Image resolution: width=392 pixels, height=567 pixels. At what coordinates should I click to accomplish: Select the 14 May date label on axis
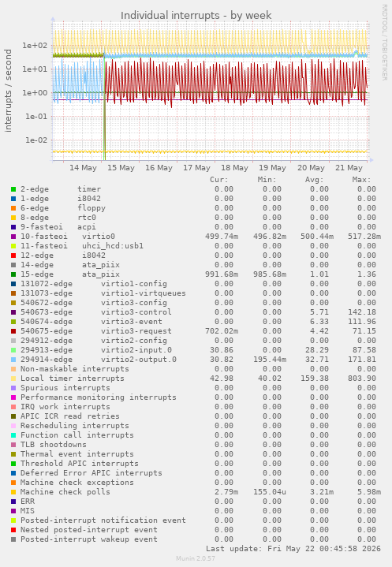[x=83, y=168]
